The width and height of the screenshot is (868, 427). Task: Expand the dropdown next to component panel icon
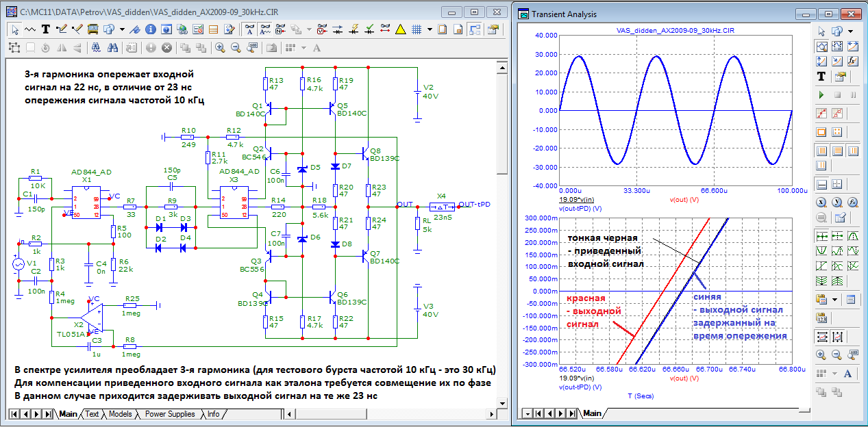[122, 29]
